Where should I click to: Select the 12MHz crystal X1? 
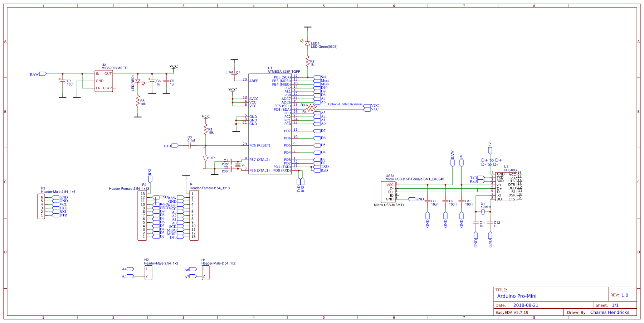[483, 212]
